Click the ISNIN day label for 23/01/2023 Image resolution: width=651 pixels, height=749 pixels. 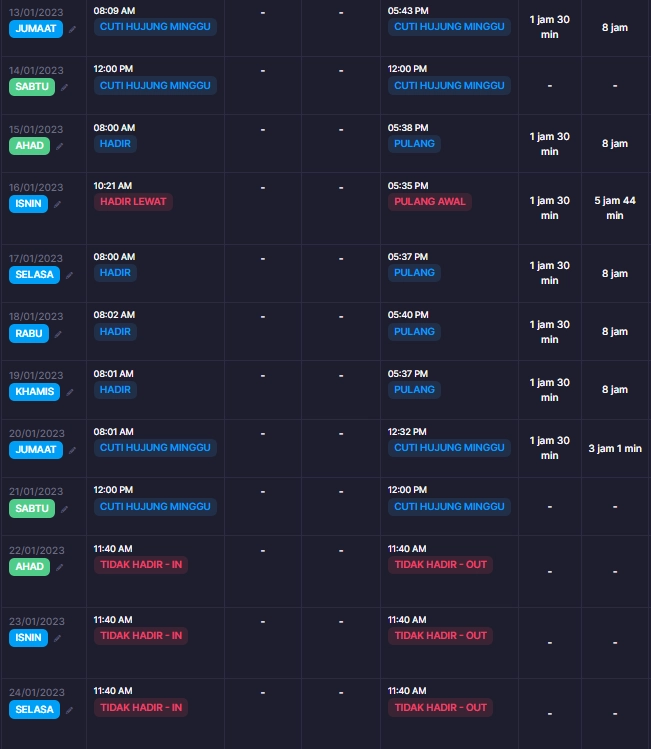click(28, 638)
